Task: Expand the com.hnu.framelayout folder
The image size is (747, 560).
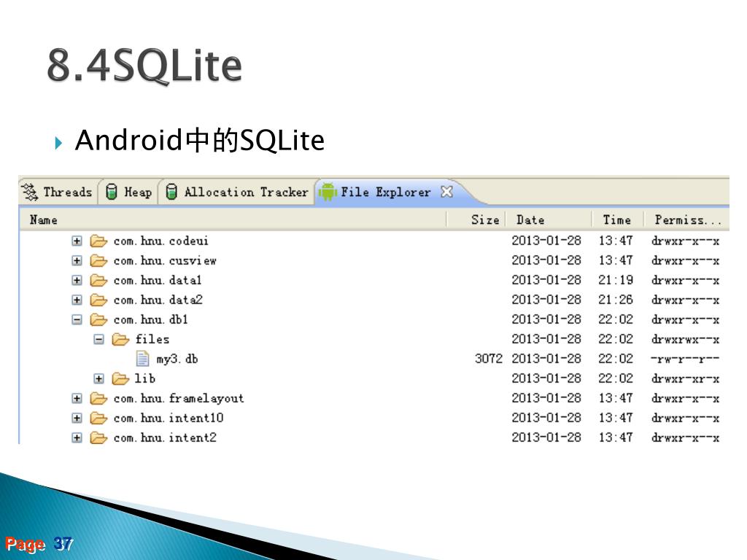Action: (77, 398)
